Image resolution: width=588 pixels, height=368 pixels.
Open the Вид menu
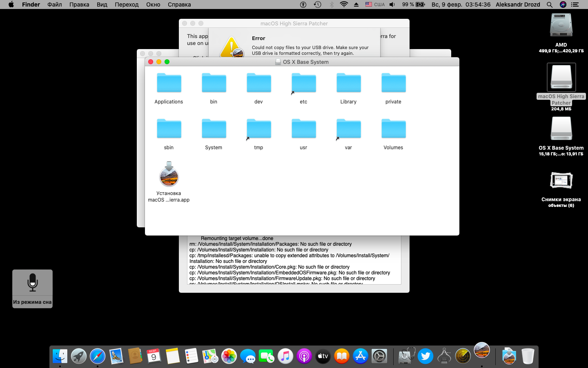[102, 4]
